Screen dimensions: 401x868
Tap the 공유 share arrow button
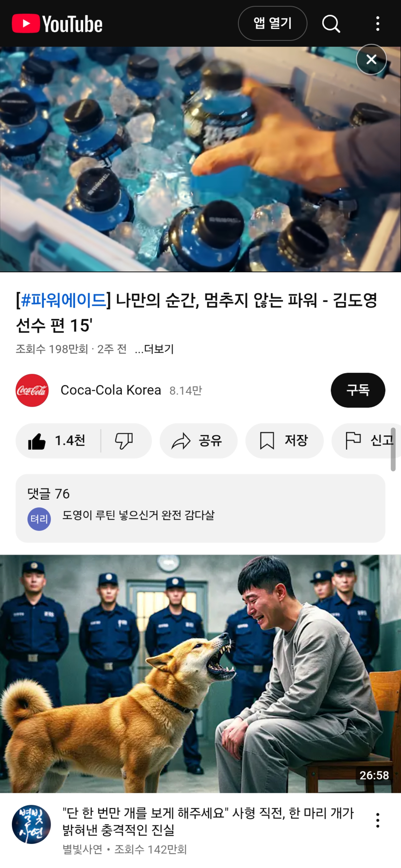click(x=198, y=441)
